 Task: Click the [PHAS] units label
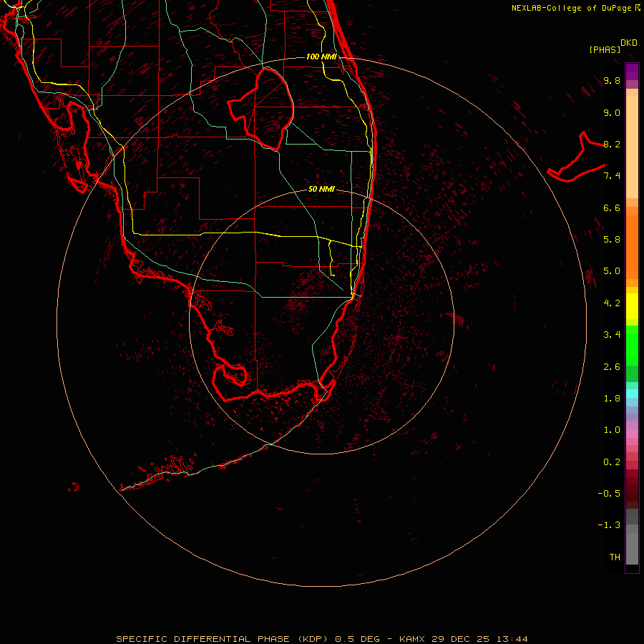coord(605,50)
